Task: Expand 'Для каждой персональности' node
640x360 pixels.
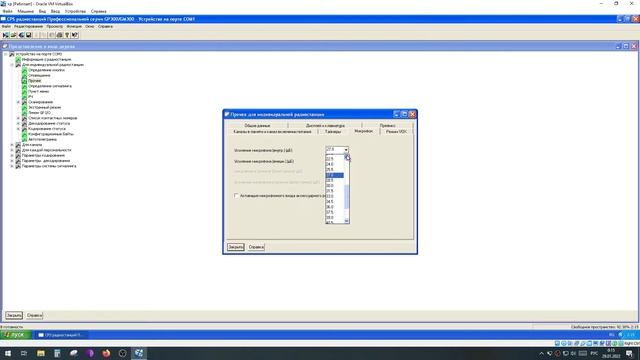Action: (12, 150)
